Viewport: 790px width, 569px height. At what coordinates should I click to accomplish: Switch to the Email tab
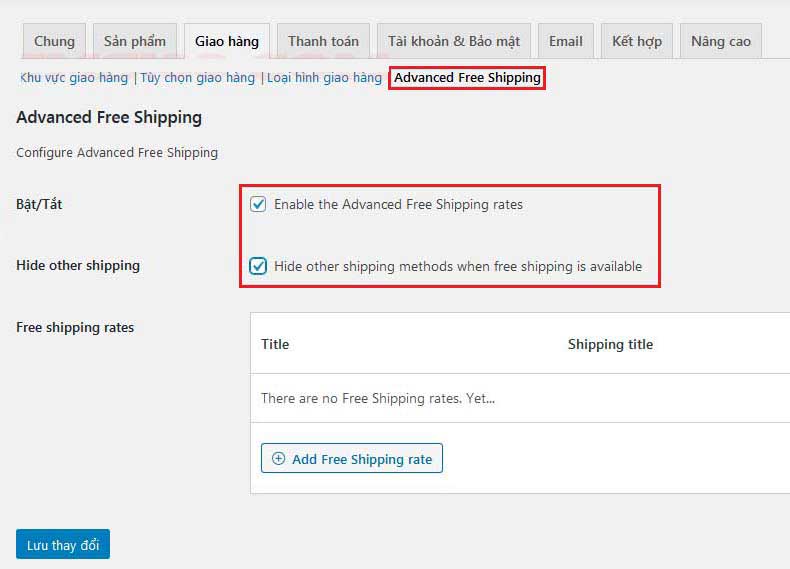click(x=566, y=41)
